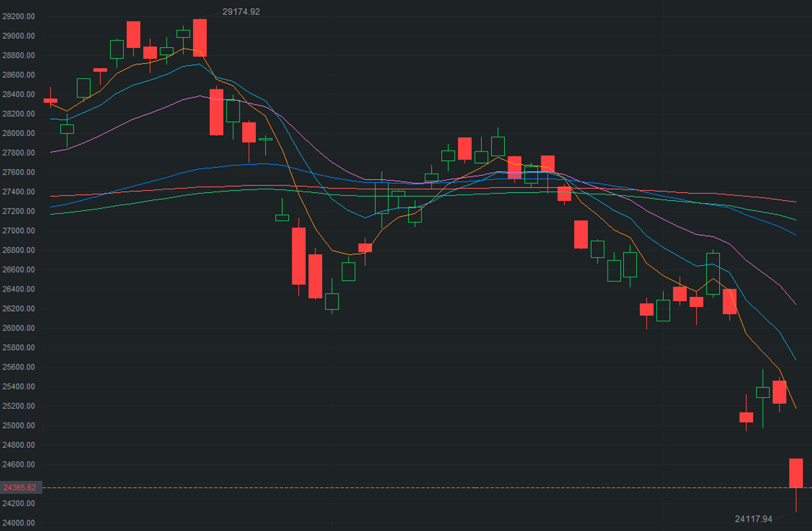Click the 29174.92 high price label

click(x=241, y=11)
